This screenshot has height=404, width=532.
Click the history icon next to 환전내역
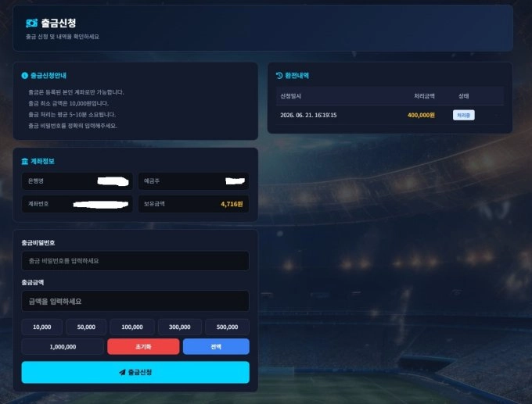point(279,76)
